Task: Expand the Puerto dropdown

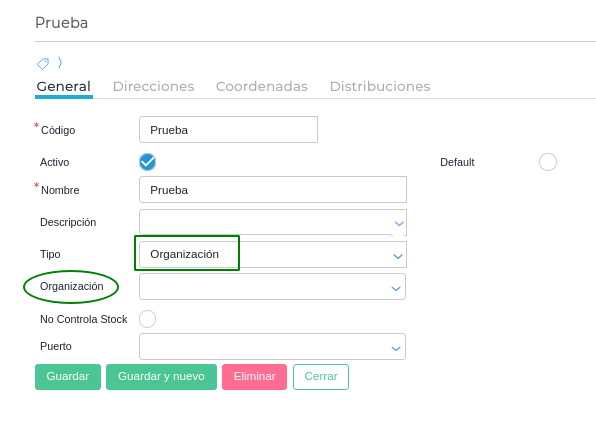Action: [272, 347]
